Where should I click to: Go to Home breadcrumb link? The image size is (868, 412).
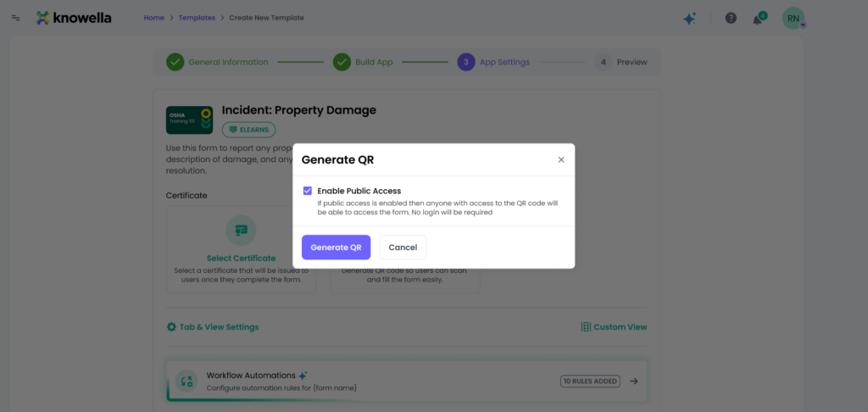coord(153,18)
